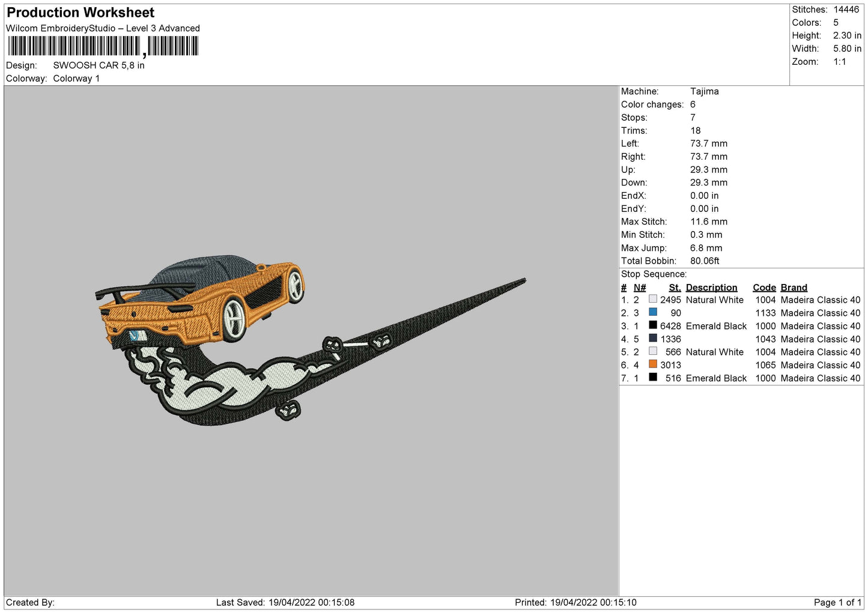Screen dimensions: 868x613
Task: Click the Stops value 7
Action: tap(693, 118)
